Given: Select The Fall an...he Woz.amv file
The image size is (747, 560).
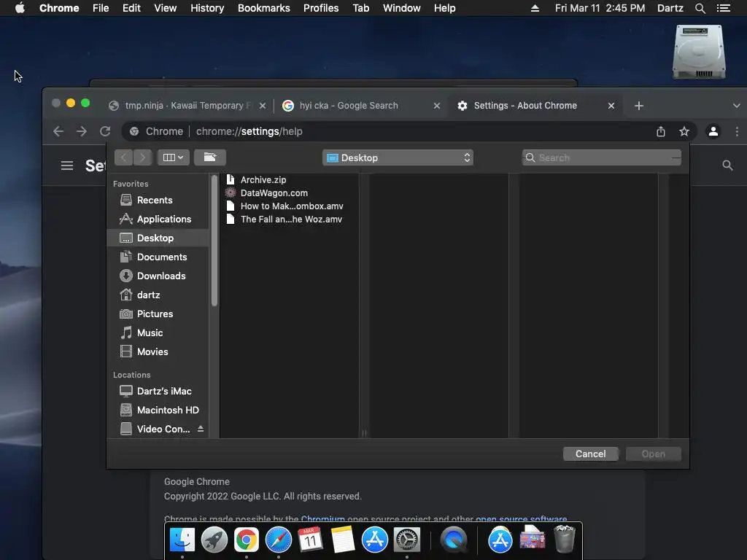Looking at the screenshot, I should tap(290, 219).
